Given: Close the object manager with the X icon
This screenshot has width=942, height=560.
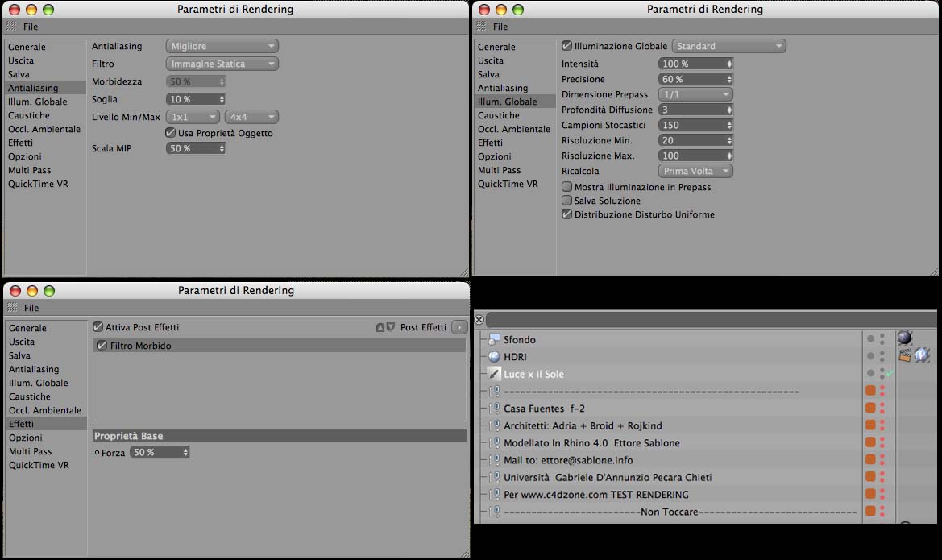Looking at the screenshot, I should tap(479, 320).
